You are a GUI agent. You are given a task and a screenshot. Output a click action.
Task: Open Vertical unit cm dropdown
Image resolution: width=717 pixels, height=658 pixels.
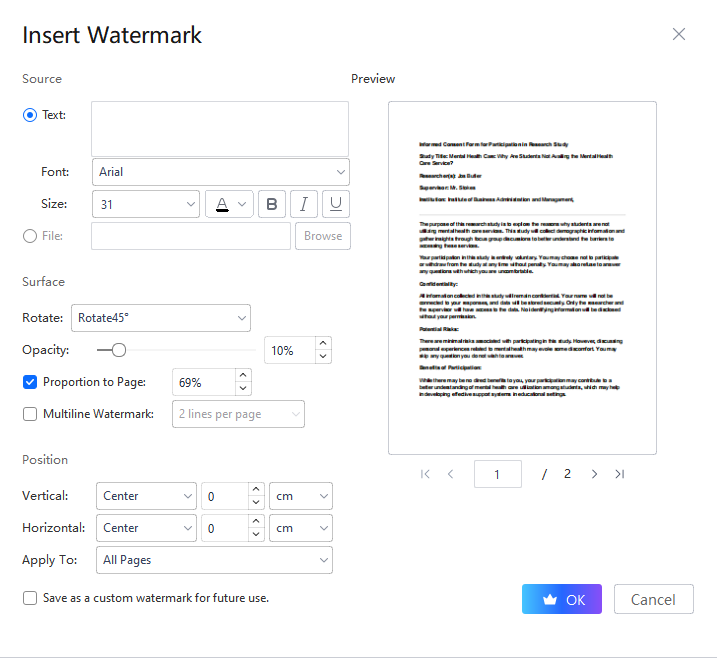click(x=301, y=496)
